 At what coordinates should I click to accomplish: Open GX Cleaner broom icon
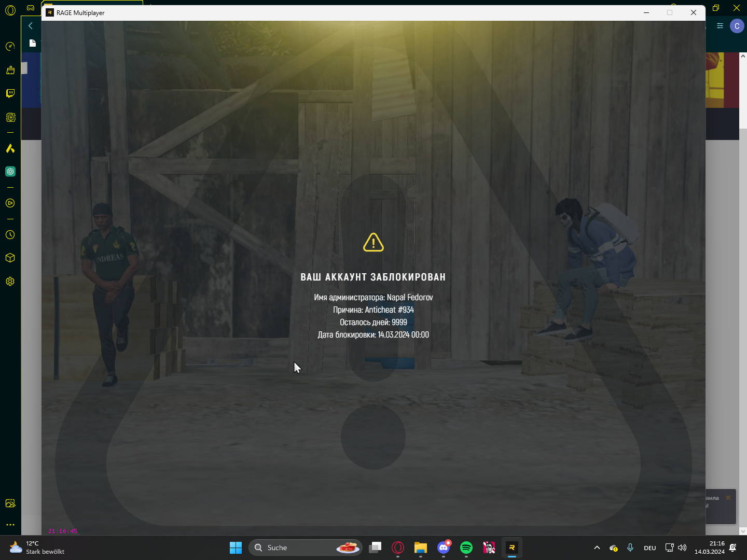(10, 70)
